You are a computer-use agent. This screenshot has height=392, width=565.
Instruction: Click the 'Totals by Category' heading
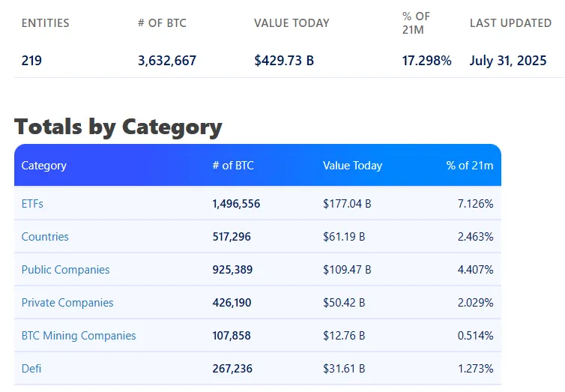pyautogui.click(x=118, y=127)
